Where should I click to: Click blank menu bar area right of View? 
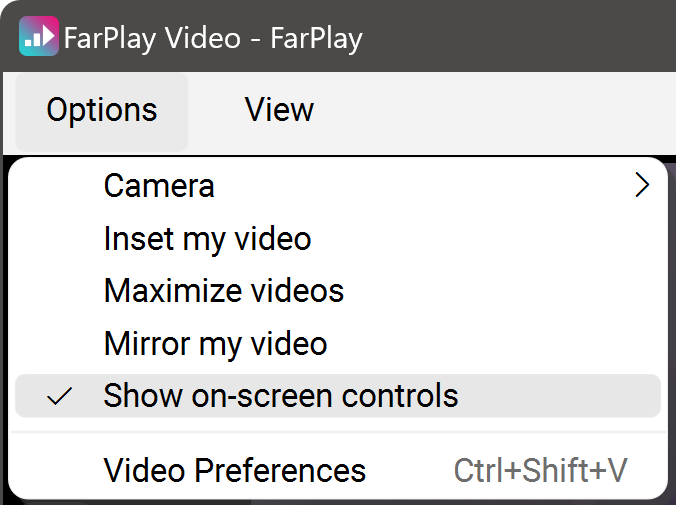pyautogui.click(x=500, y=110)
